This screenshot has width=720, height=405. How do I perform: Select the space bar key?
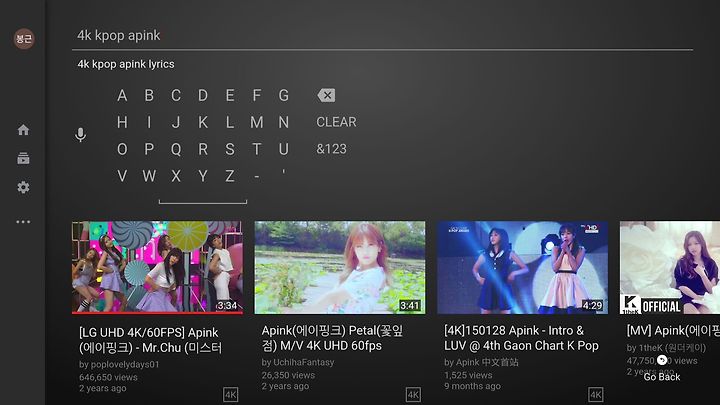[x=203, y=201]
